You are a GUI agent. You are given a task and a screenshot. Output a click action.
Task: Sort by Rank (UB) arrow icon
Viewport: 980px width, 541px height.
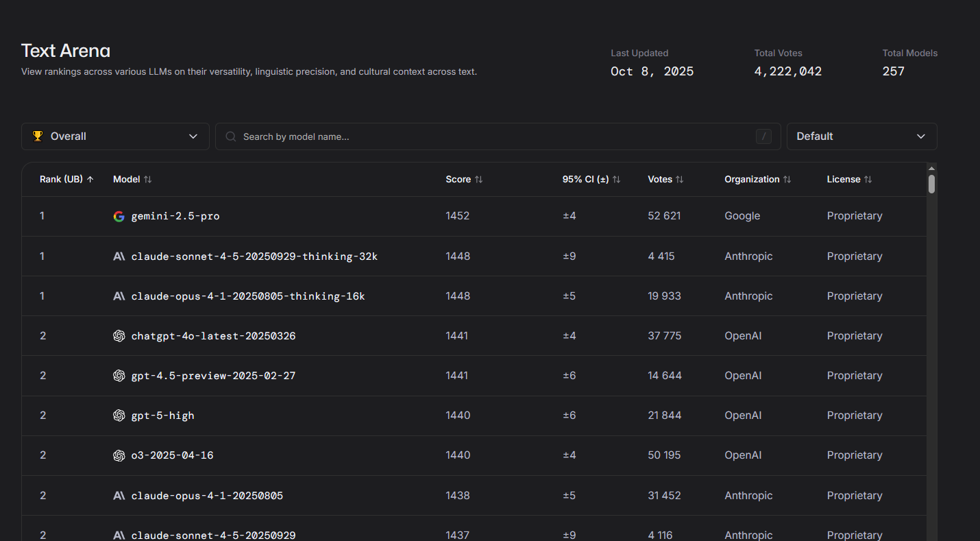[x=90, y=180]
